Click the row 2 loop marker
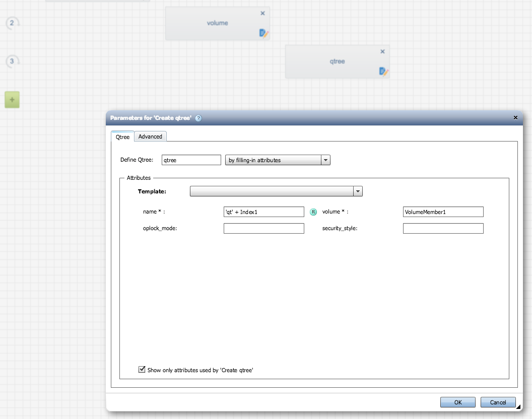This screenshot has height=419, width=532. point(12,23)
